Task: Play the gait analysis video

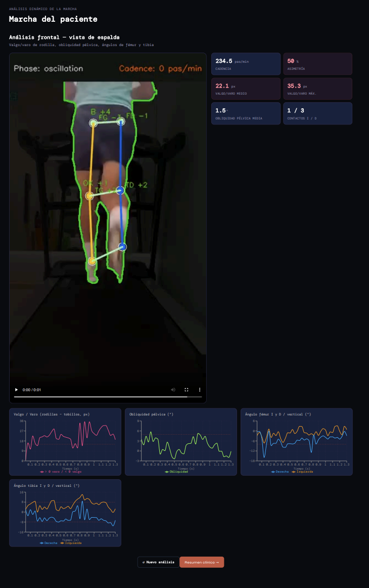Action: [16, 390]
